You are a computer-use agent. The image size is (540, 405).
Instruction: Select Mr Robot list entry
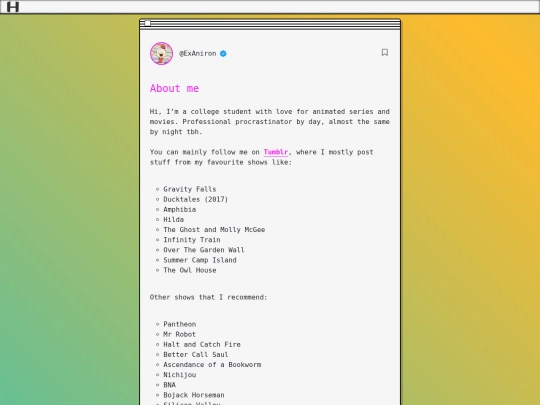[179, 334]
